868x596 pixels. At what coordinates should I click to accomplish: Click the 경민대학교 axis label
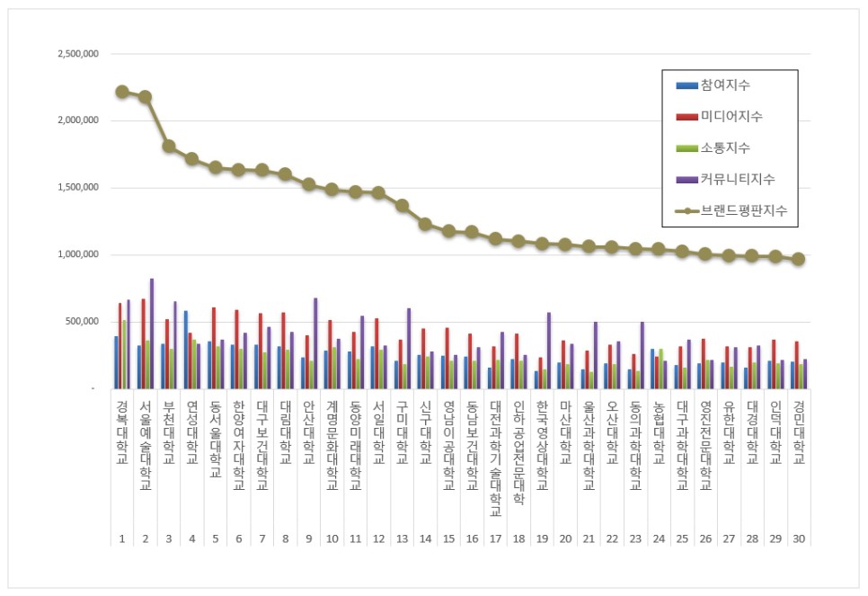pyautogui.click(x=799, y=432)
